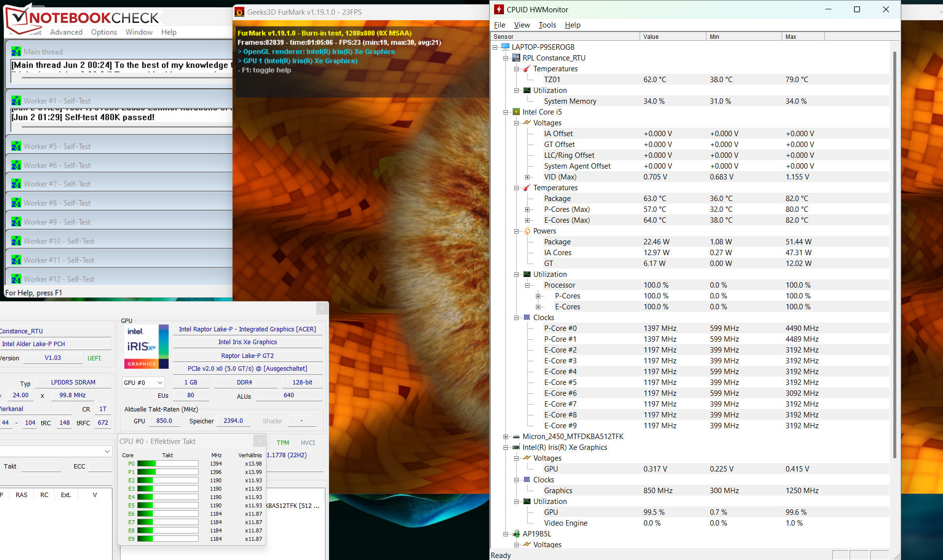
Task: Collapse the Intel Core i5 tree node
Action: click(506, 112)
